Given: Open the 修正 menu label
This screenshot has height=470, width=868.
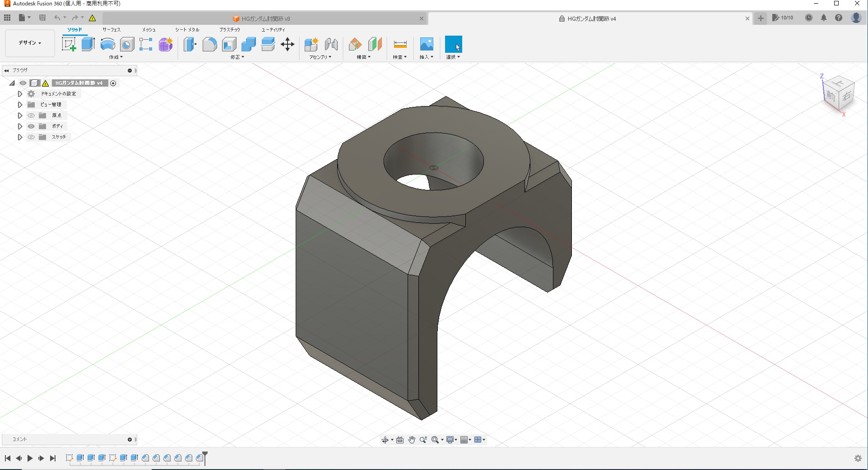Looking at the screenshot, I should tap(237, 57).
